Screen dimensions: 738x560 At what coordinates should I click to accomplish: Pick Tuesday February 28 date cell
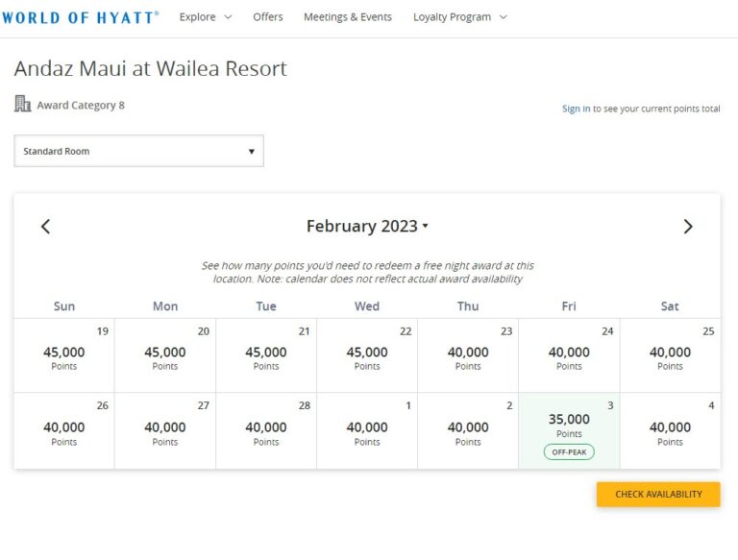266,430
